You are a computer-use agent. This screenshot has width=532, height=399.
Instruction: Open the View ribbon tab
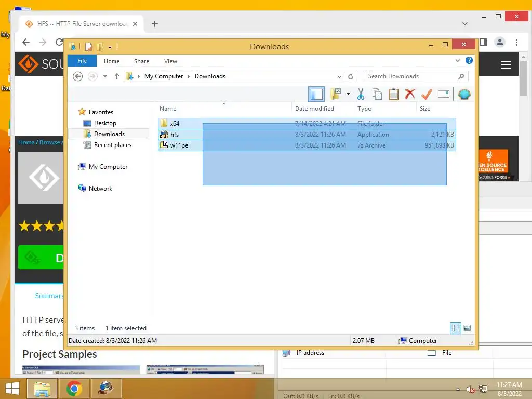click(x=170, y=61)
